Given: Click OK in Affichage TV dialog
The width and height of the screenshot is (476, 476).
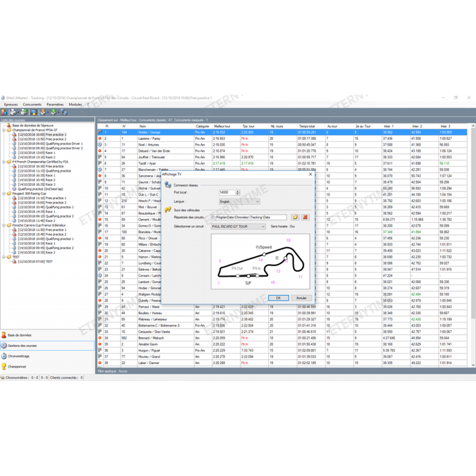Looking at the screenshot, I should click(x=278, y=298).
